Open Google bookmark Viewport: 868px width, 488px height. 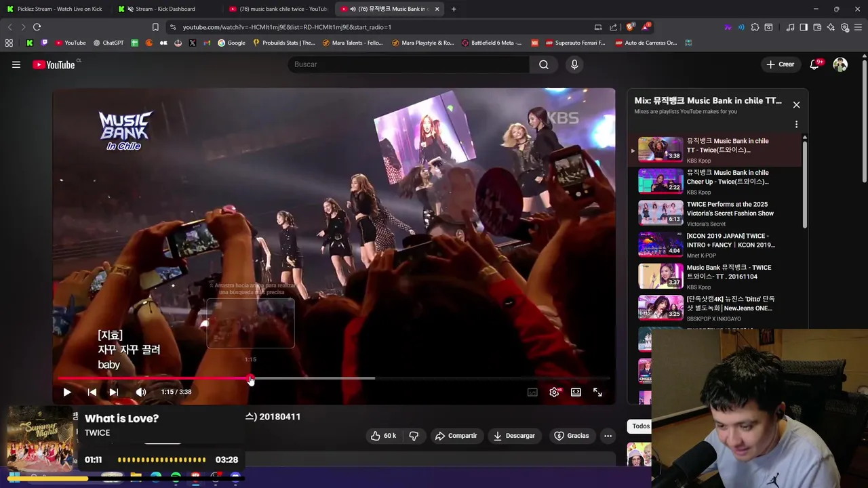click(231, 43)
